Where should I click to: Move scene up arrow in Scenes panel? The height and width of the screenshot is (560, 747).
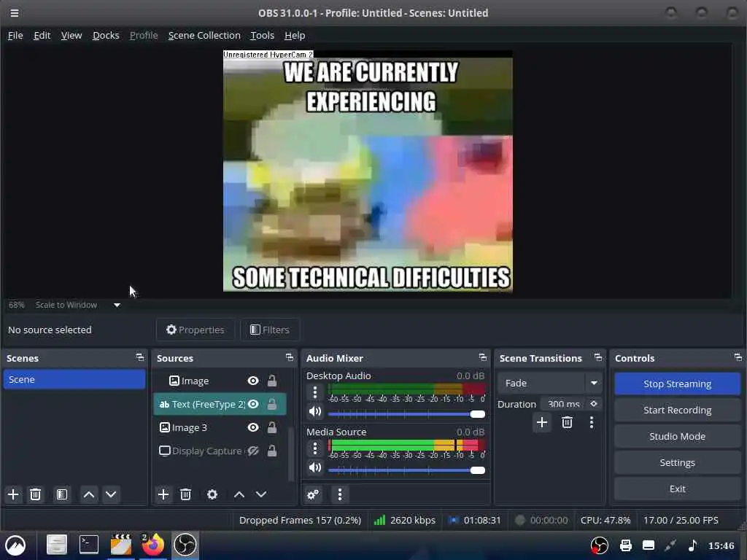click(x=88, y=494)
